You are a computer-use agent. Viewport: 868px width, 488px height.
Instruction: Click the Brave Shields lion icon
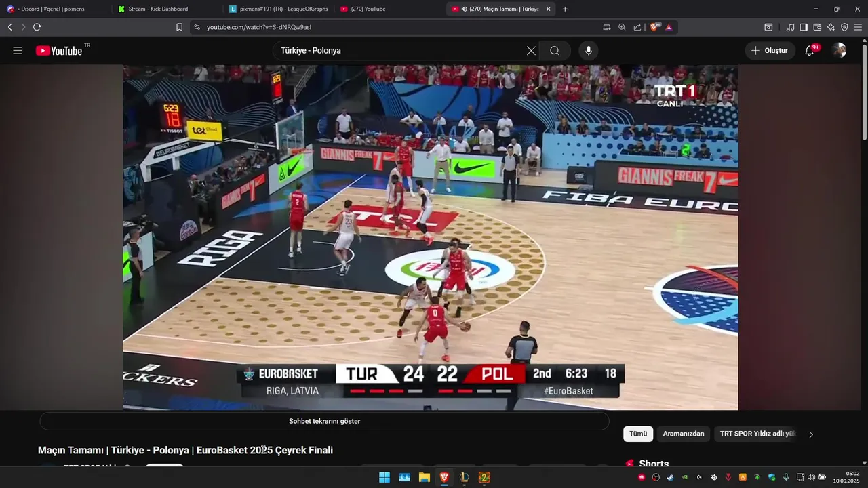[654, 27]
